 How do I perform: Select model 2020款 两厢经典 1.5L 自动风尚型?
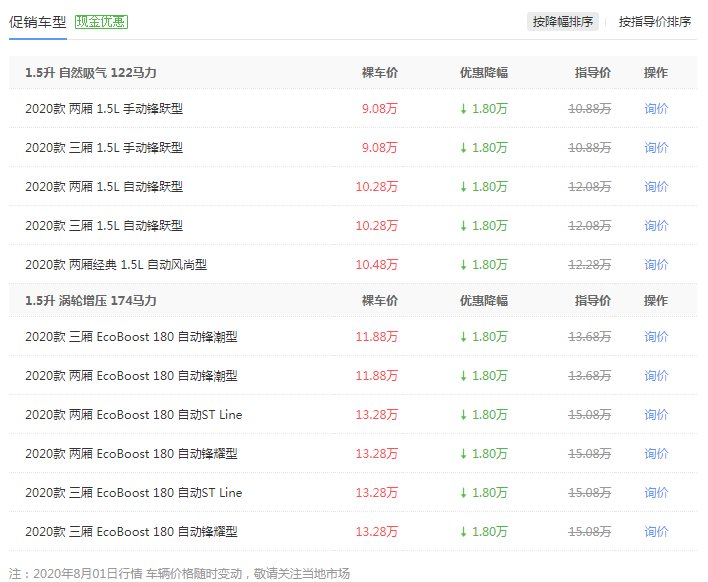[x=116, y=265]
